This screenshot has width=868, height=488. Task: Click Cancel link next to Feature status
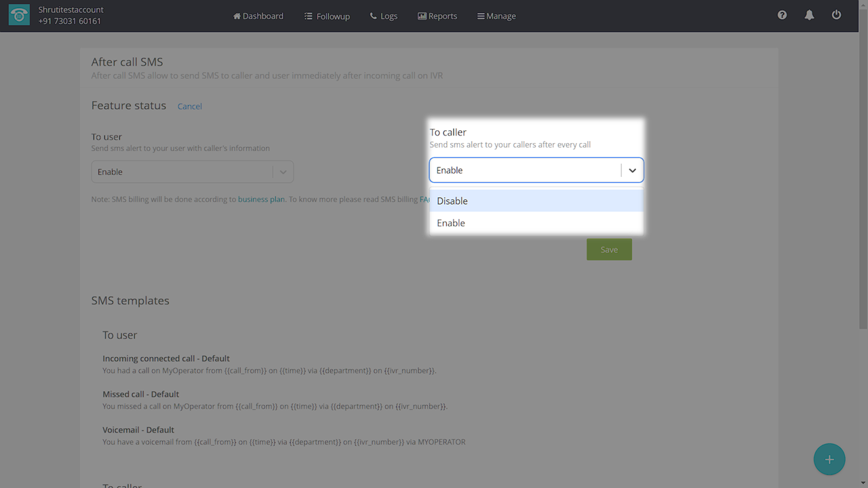pyautogui.click(x=190, y=106)
